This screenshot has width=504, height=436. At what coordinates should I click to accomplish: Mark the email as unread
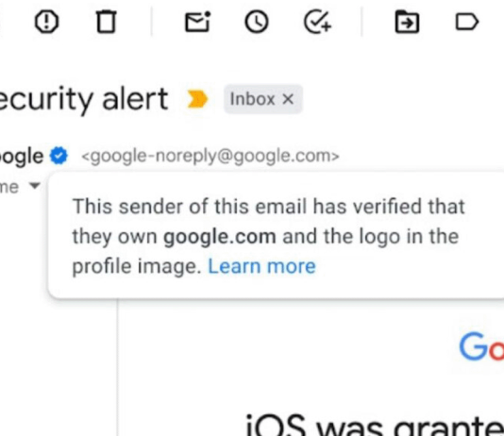(x=197, y=22)
